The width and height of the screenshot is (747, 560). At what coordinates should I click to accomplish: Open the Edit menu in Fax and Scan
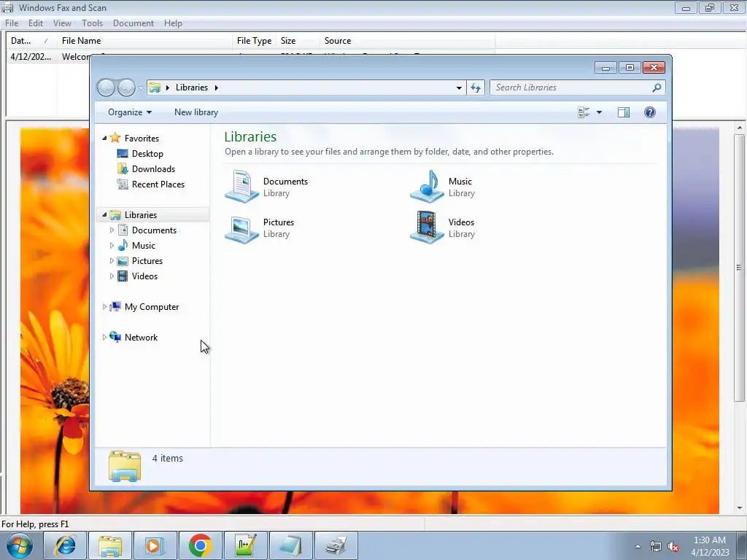tap(36, 23)
